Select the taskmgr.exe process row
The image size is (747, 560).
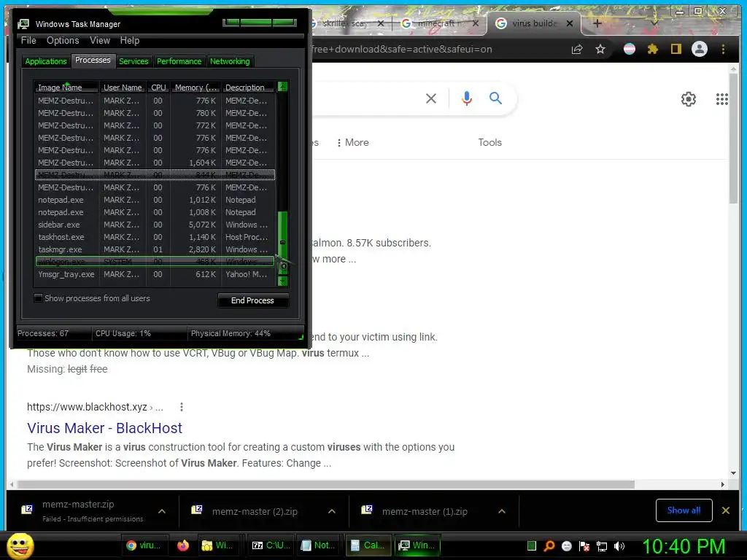coord(155,249)
